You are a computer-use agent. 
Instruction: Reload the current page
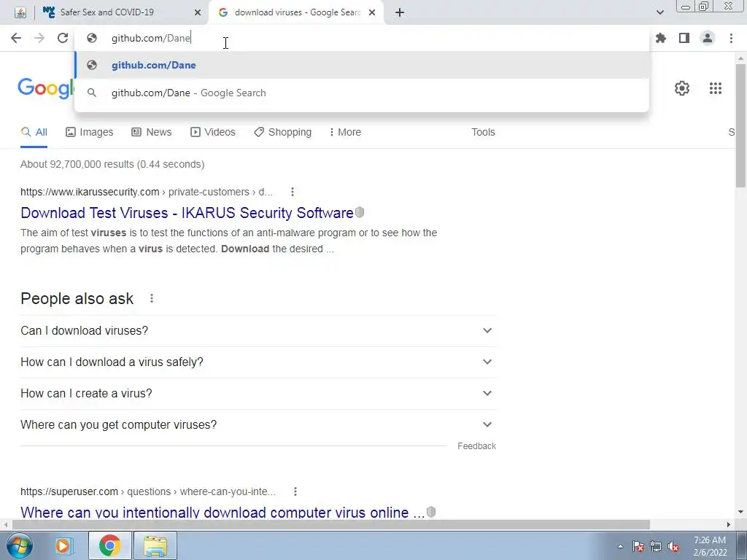coord(63,38)
